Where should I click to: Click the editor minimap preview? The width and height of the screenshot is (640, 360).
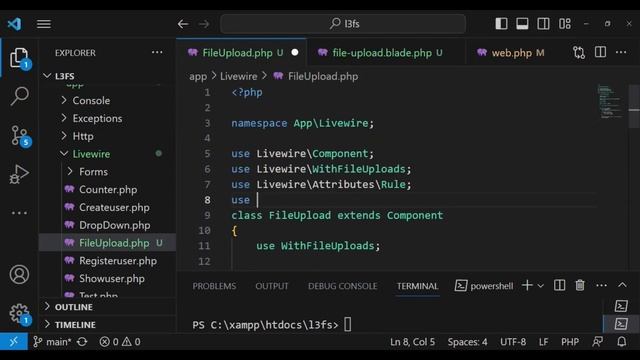[610, 101]
